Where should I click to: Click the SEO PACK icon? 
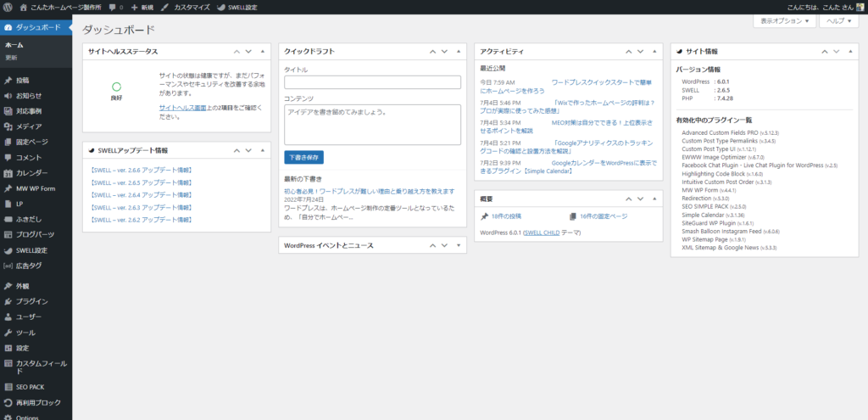(8, 387)
